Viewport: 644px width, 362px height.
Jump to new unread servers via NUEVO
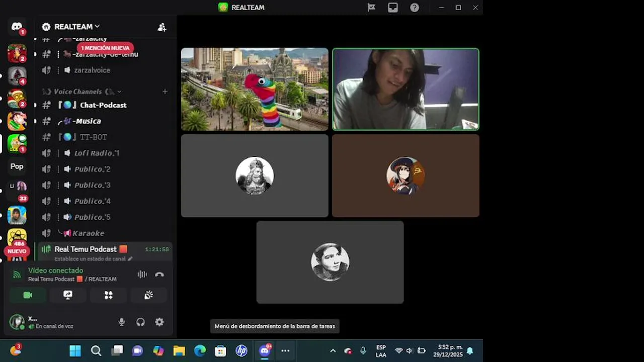click(17, 251)
